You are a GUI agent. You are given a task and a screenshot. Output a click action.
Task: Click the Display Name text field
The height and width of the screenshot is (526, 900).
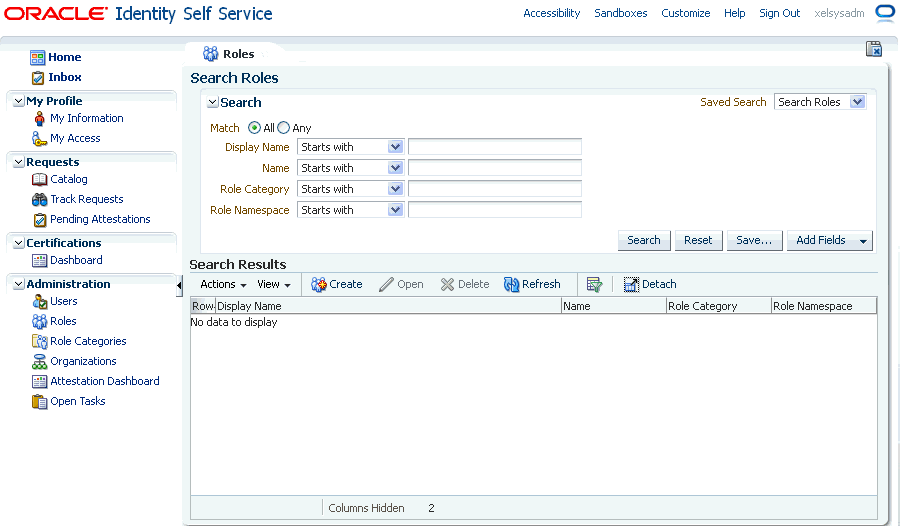click(x=495, y=147)
